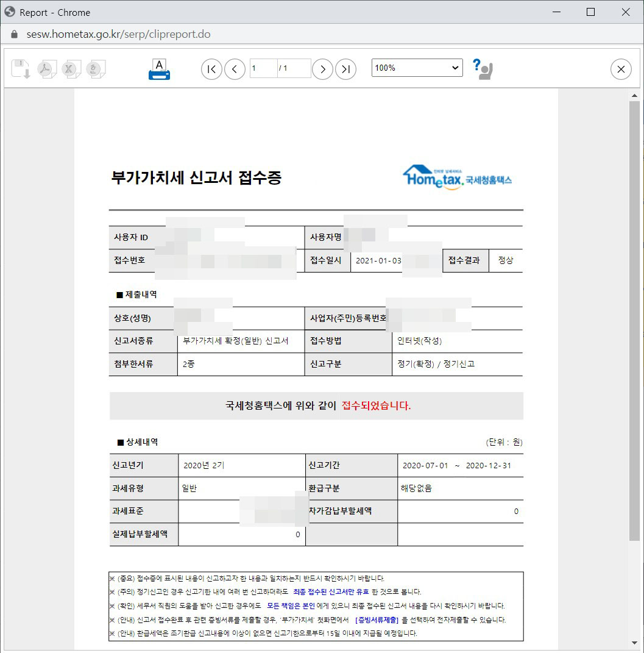Print the report with printer icon
Screen dimensions: 644x653
point(159,69)
